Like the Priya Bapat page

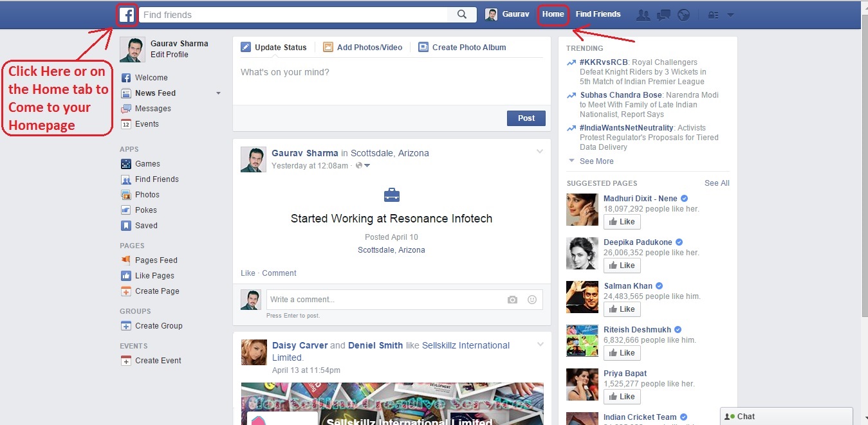pos(622,397)
